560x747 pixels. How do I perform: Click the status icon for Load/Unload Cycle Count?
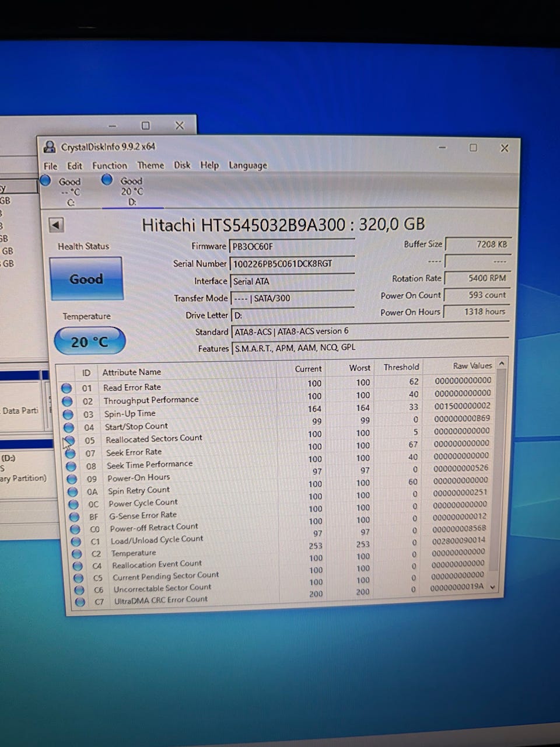point(76,542)
